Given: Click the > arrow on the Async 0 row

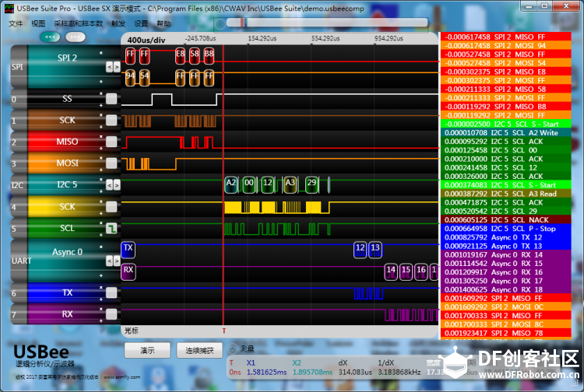Looking at the screenshot, I should tap(117, 261).
